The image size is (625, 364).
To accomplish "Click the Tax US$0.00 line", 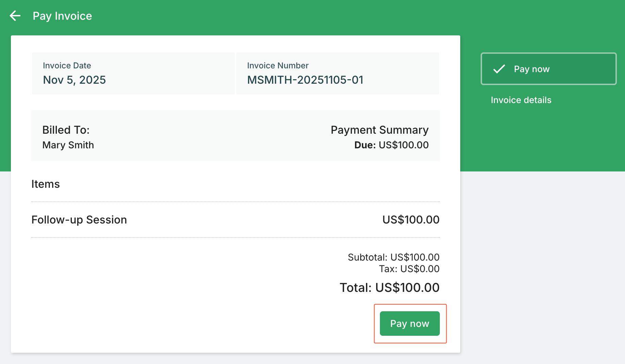I will click(x=409, y=269).
